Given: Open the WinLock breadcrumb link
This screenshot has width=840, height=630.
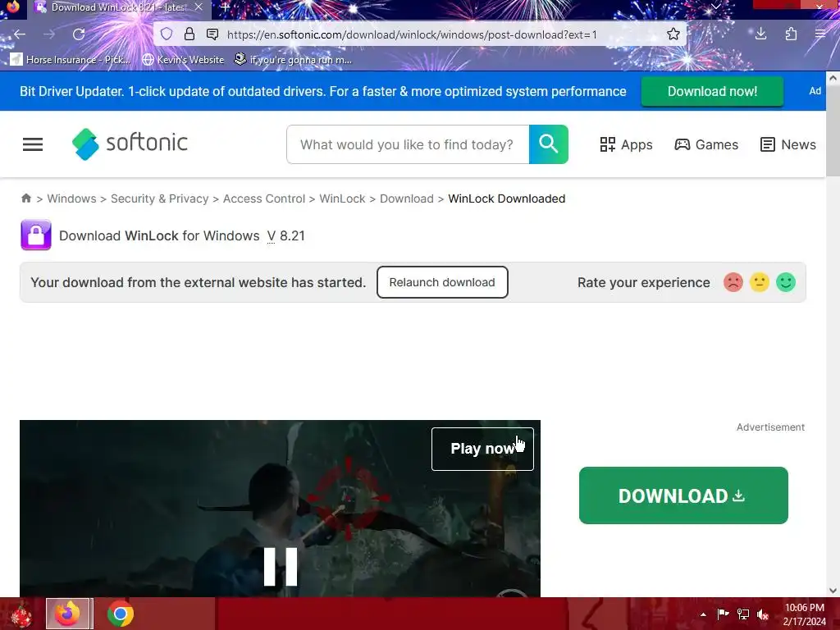Looking at the screenshot, I should click(342, 199).
